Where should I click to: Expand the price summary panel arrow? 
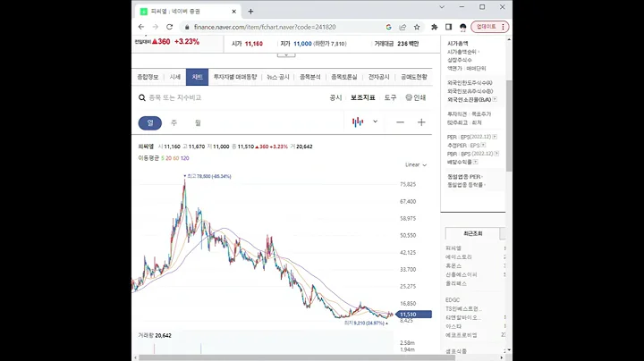[x=286, y=55]
